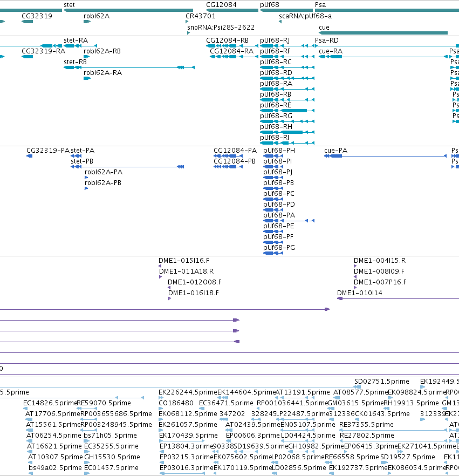Select EST EK170439.5prime
This screenshot has height=476, width=459.
[188, 436]
